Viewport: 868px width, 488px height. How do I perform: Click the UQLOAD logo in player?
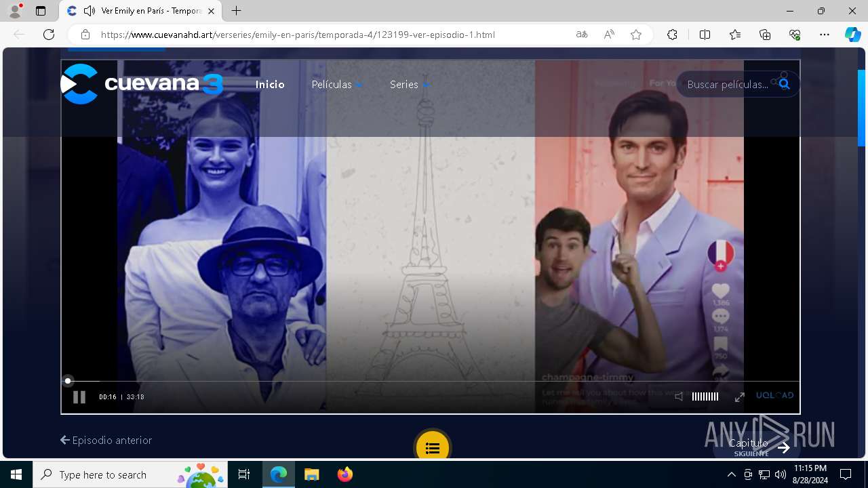(x=775, y=395)
